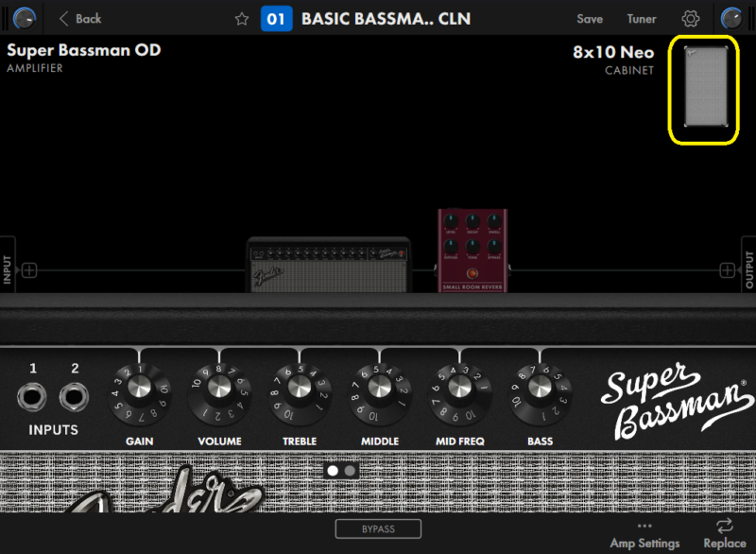
Task: Click the Replace swap icon
Action: pos(725,526)
